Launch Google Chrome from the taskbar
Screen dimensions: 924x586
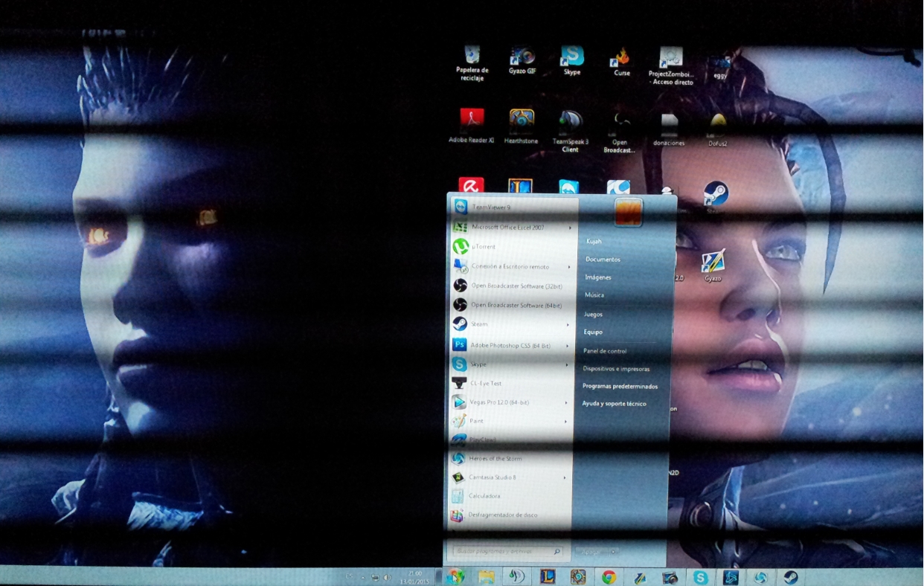coord(609,577)
